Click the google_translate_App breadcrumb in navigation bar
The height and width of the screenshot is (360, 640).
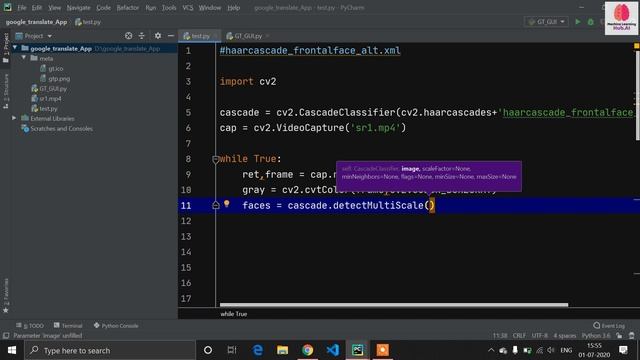[x=36, y=22]
